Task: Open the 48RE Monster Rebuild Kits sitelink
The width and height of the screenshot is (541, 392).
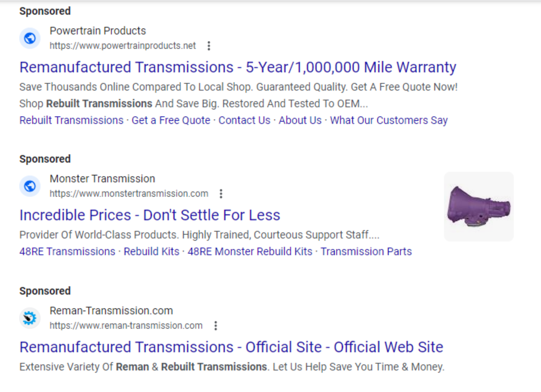Action: [x=250, y=252]
